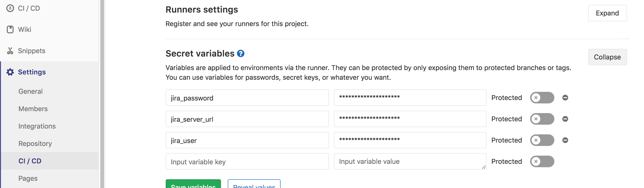The width and height of the screenshot is (644, 188).
Task: Click the Wiki book icon
Action: 10,29
